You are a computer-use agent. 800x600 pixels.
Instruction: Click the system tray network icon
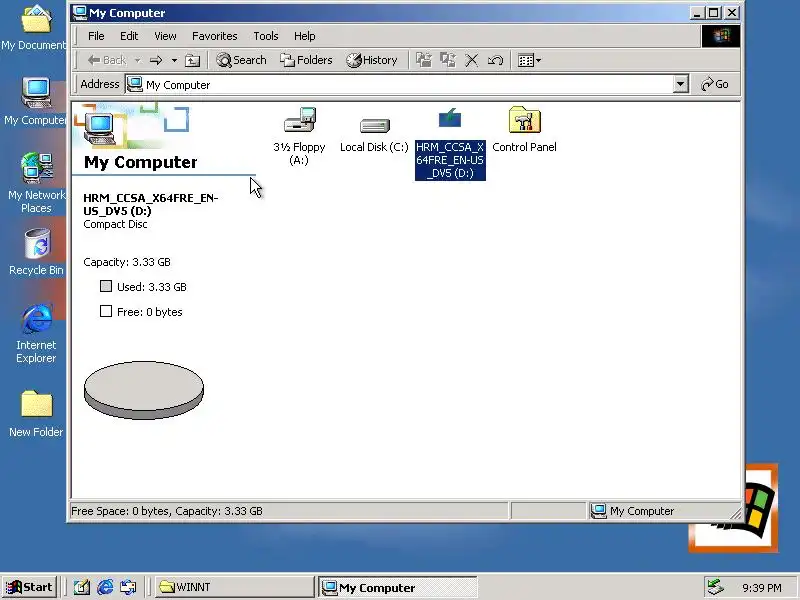pyautogui.click(x=715, y=587)
